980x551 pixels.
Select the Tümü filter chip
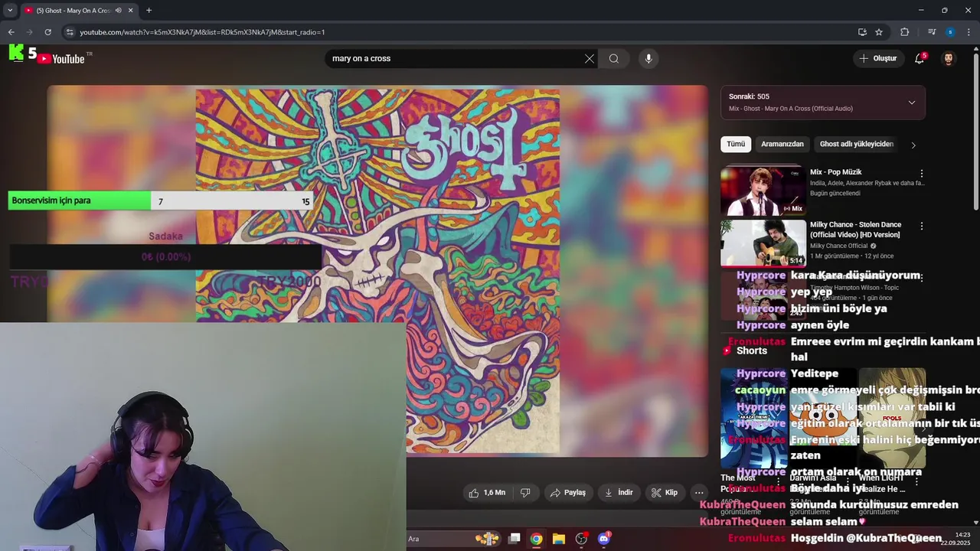click(736, 144)
